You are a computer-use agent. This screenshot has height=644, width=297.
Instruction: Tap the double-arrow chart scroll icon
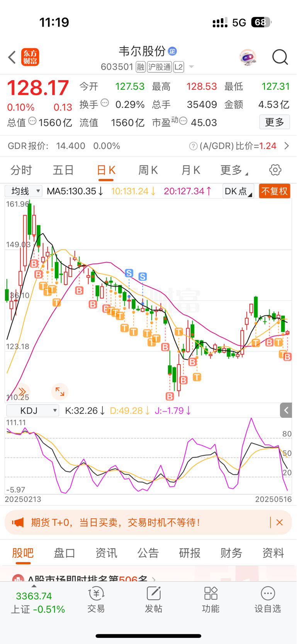[22, 391]
